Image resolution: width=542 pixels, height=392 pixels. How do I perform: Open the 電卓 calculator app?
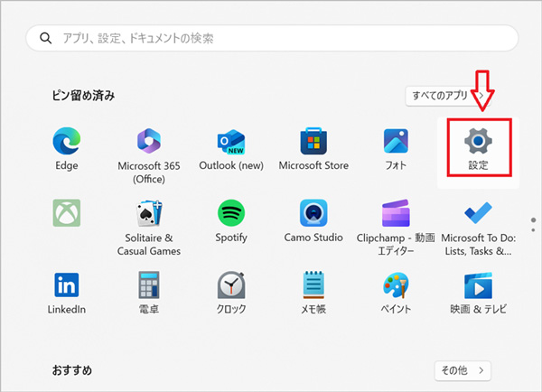point(149,285)
